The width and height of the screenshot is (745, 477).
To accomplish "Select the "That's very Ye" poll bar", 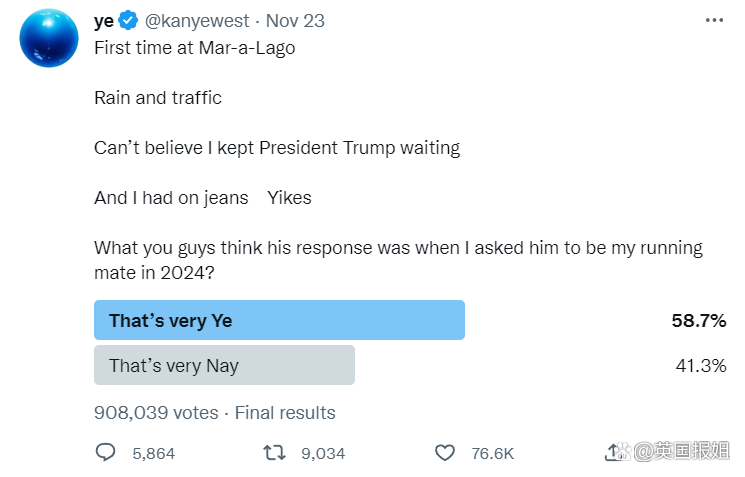I will click(279, 321).
